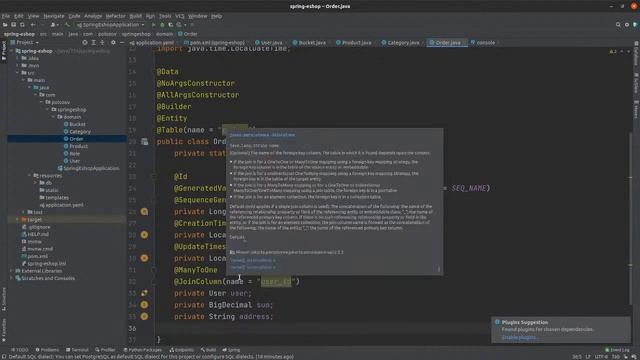
Task: Open the VCS menu
Action: [180, 16]
